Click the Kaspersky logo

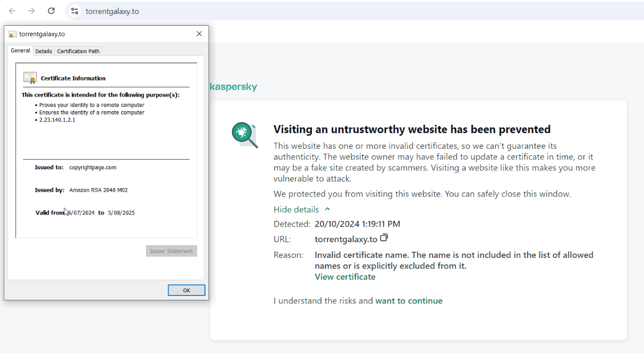pos(233,87)
